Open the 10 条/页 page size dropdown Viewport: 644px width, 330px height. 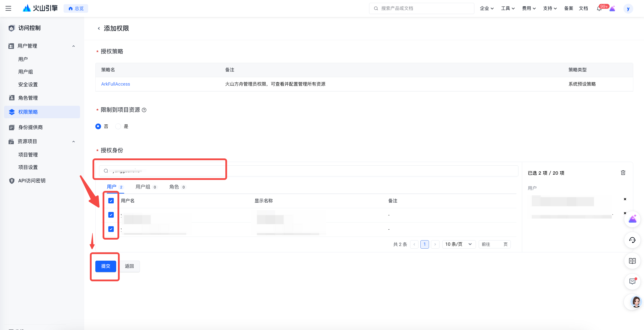(459, 244)
